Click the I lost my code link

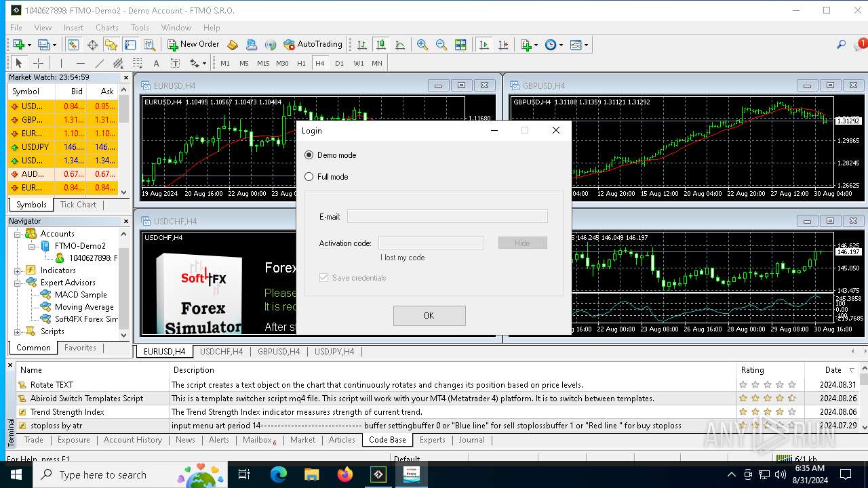click(403, 258)
